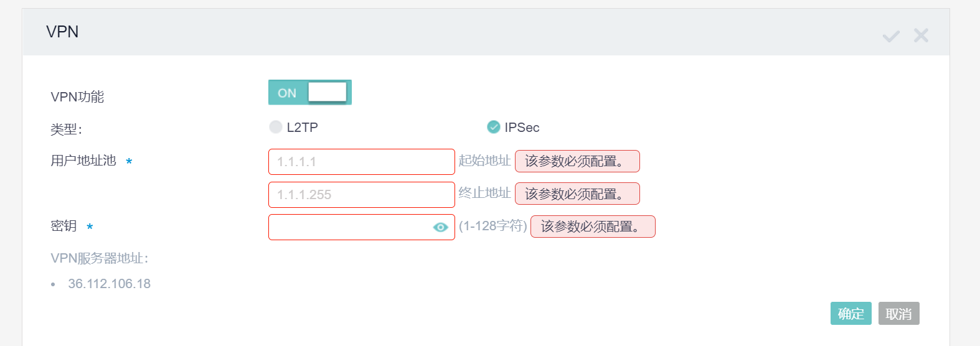This screenshot has width=980, height=346.
Task: Click the 用户地址池 label
Action: pyautogui.click(x=83, y=161)
